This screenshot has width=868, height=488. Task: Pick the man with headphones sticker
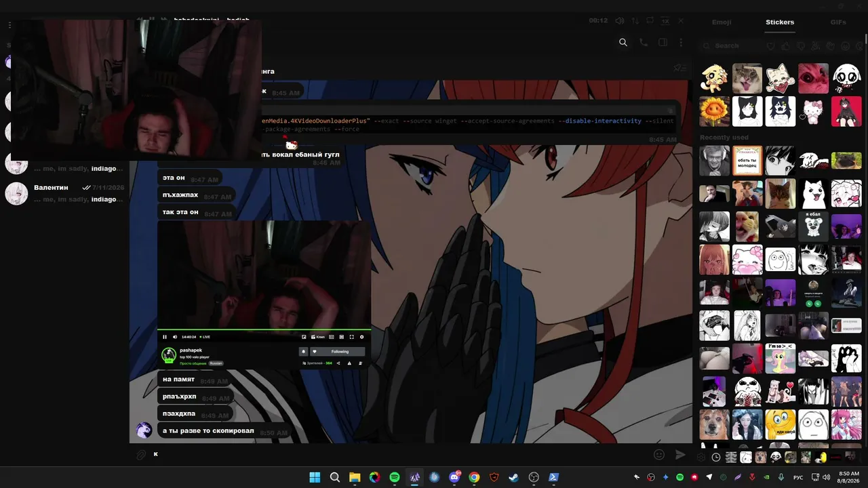coord(714,161)
